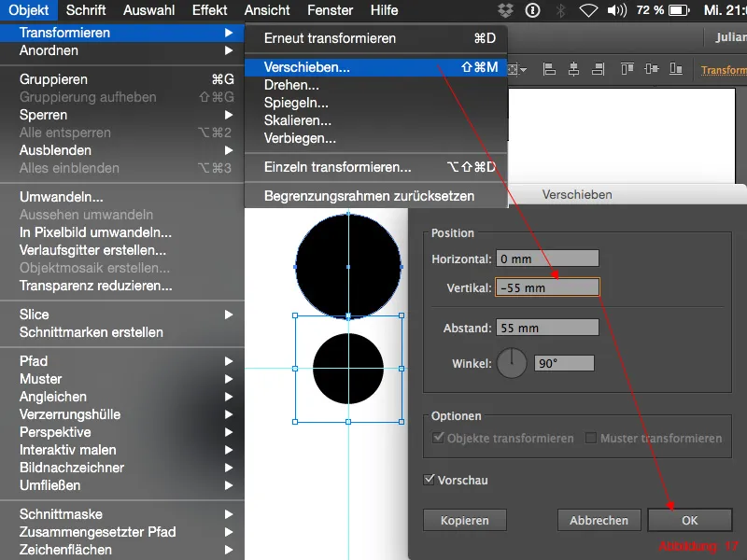Choose Begrenzungsrahmen zurücksetzen
The image size is (747, 560).
tap(376, 196)
